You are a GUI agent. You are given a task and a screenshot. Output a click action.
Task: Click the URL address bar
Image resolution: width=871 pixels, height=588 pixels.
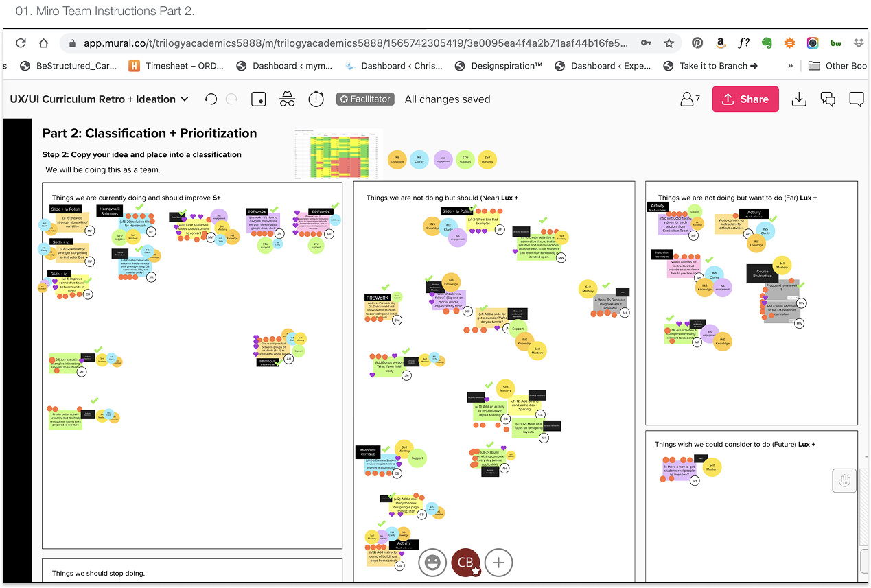click(x=356, y=43)
